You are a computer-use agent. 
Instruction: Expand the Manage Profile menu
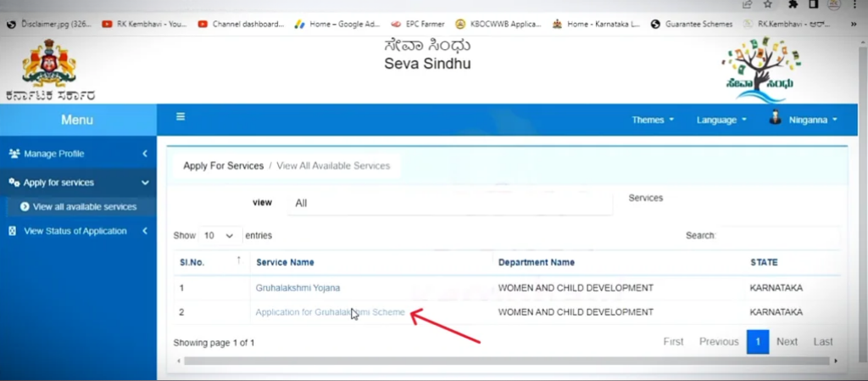[78, 154]
